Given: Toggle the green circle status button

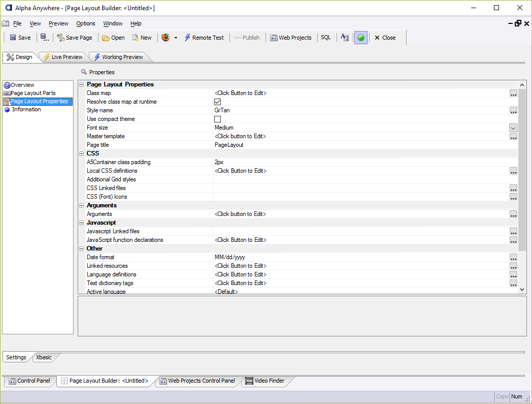Looking at the screenshot, I should pyautogui.click(x=361, y=38).
